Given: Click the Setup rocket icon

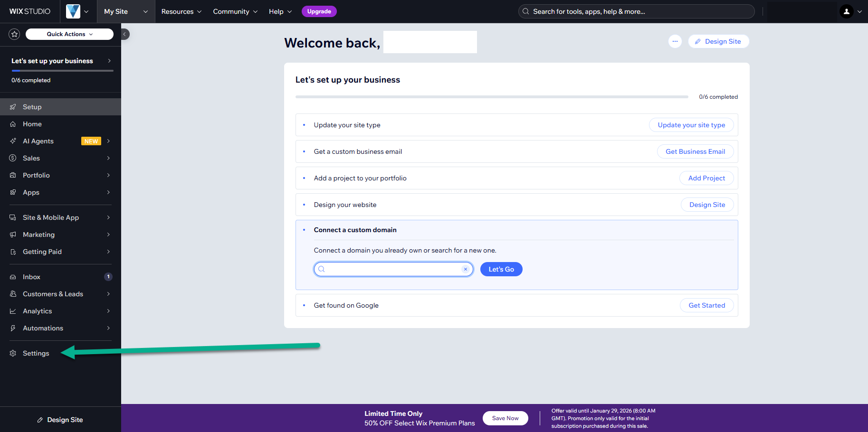Looking at the screenshot, I should point(13,107).
